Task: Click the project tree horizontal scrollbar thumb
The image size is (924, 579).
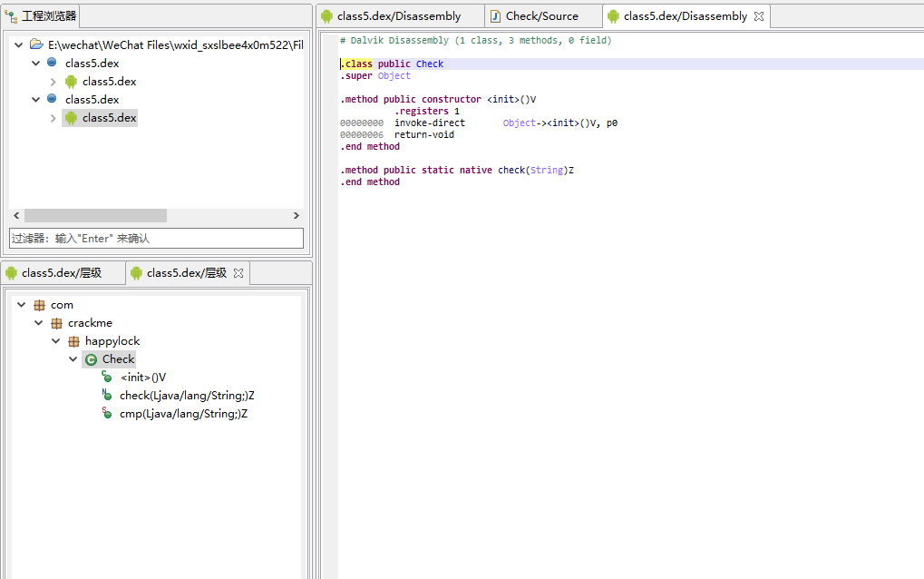Action: [x=95, y=216]
